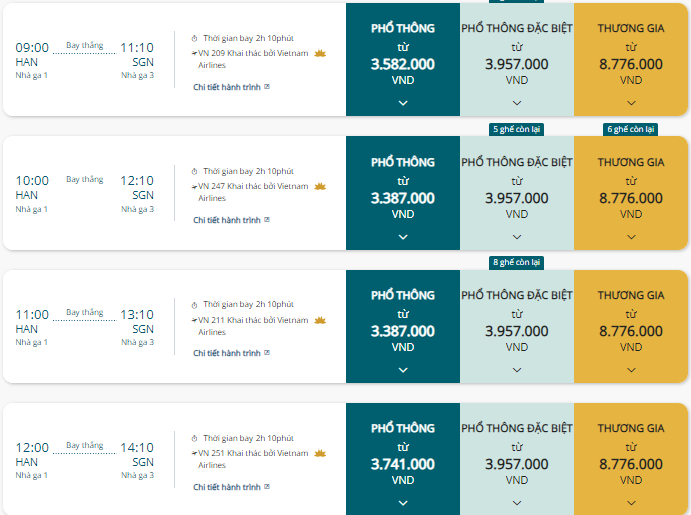Select Phổ Thông Đặc Biệt fare on 12:00 flight

point(517,463)
